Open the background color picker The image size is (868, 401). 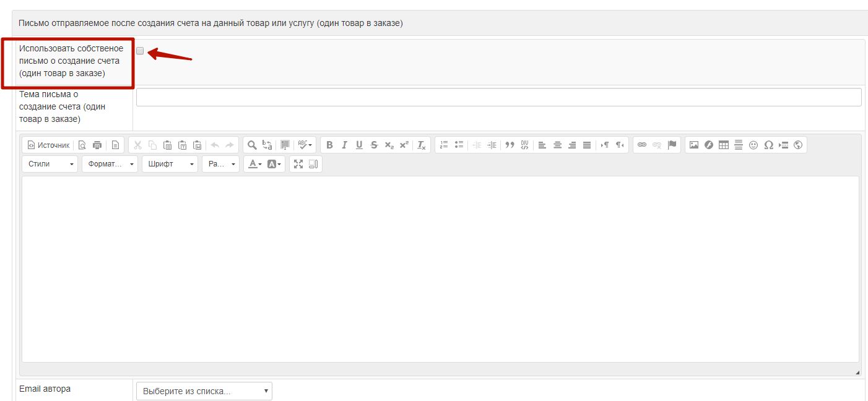click(x=274, y=164)
